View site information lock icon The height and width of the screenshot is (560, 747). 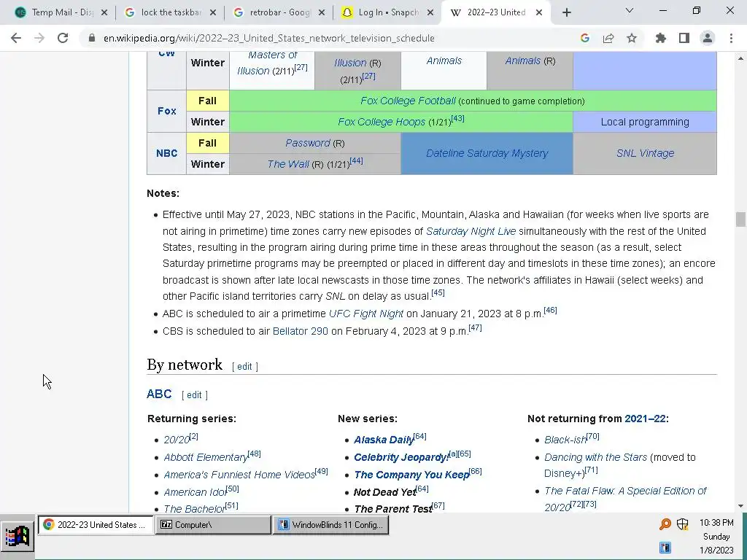pos(92,38)
